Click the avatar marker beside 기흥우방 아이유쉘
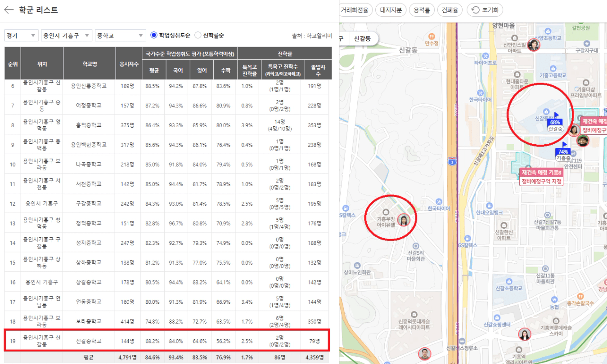Screen dimensions: 607x364 click(x=404, y=220)
